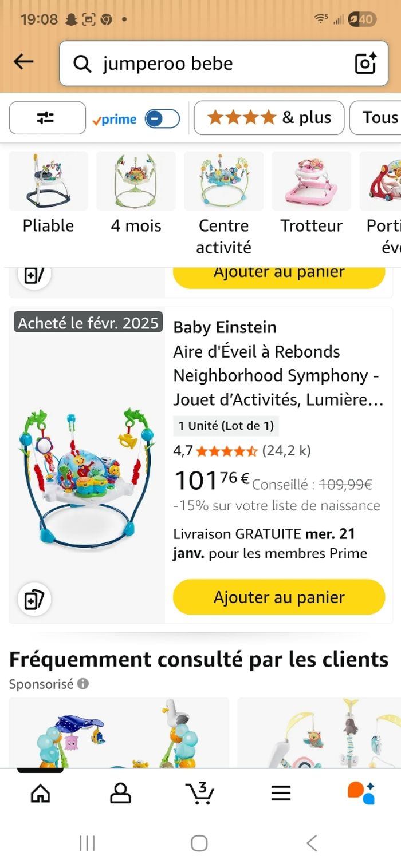Viewport: 401px width, 868px height.
Task: Open the hamburger menu icon
Action: click(281, 793)
